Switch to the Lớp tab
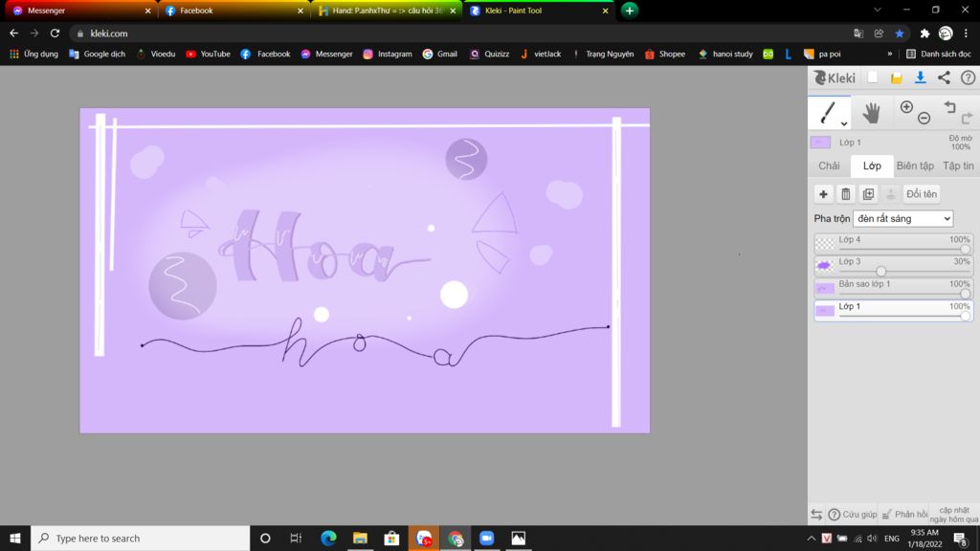The image size is (980, 551). pyautogui.click(x=872, y=165)
